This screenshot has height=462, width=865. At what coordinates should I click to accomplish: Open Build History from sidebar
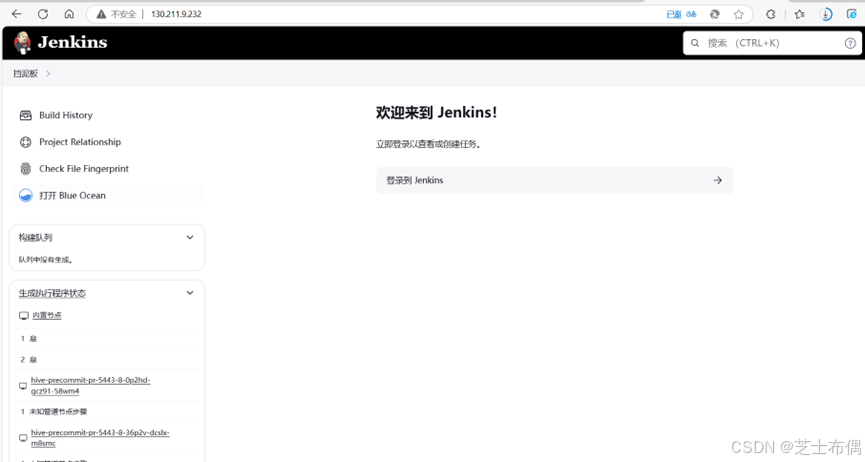tap(66, 115)
